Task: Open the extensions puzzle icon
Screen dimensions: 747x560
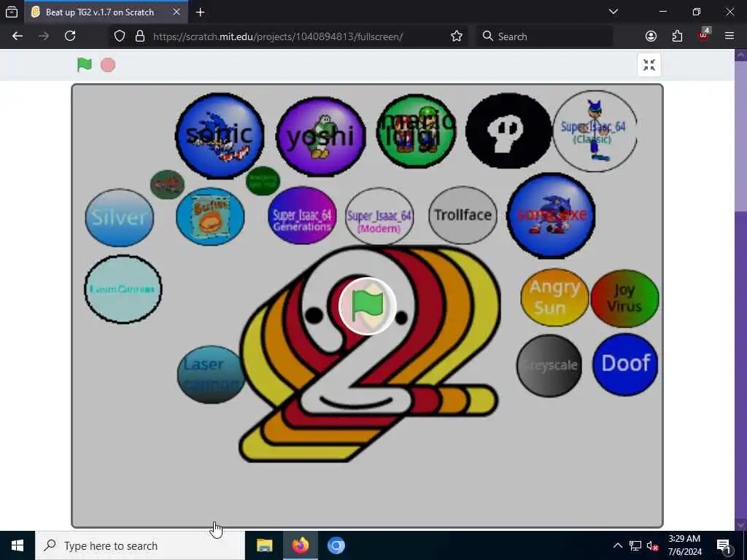Action: (677, 36)
